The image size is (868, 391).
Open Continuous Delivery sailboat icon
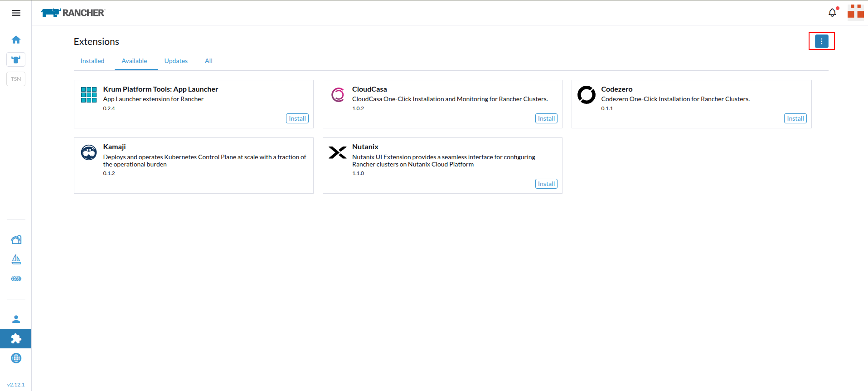pyautogui.click(x=16, y=259)
